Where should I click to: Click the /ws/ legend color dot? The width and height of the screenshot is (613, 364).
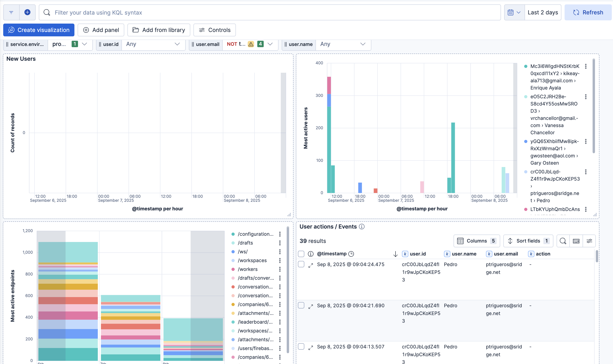pos(233,252)
